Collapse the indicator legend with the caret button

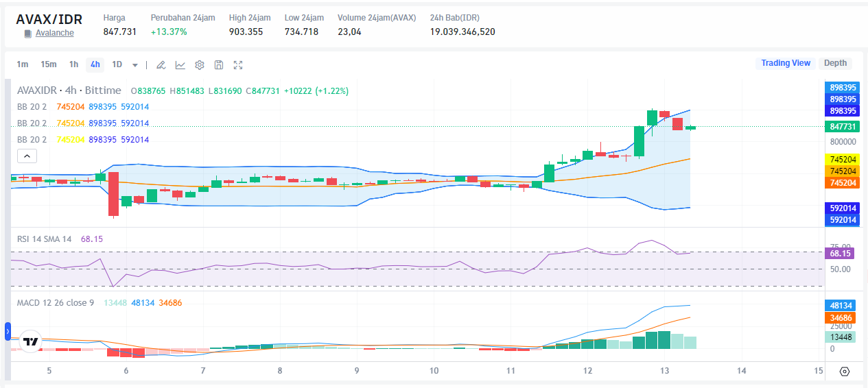[x=26, y=156]
